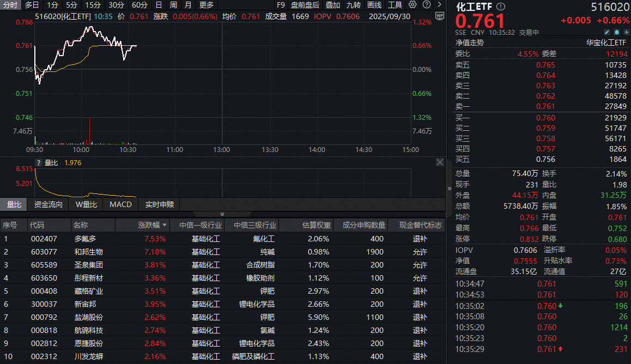This screenshot has width=631, height=364.
Task: Add 516020 to watchlist with the plus icon
Action: pyautogui.click(x=627, y=32)
